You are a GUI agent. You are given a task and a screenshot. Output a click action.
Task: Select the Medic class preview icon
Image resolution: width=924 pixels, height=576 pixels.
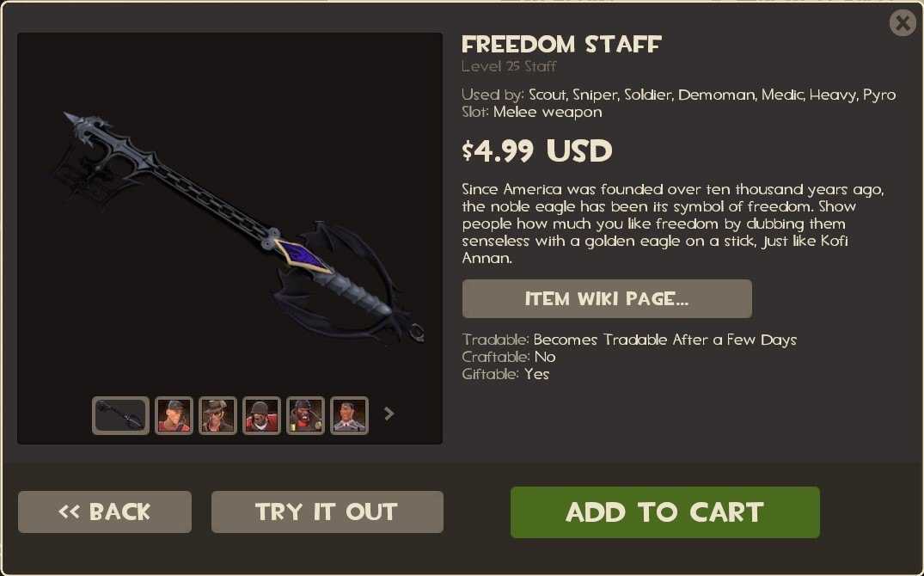(350, 415)
